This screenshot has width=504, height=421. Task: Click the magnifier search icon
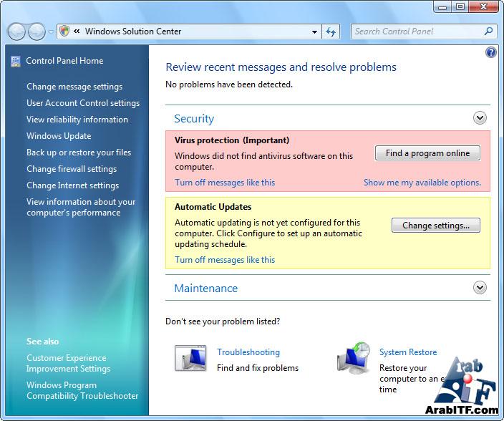pos(488,32)
